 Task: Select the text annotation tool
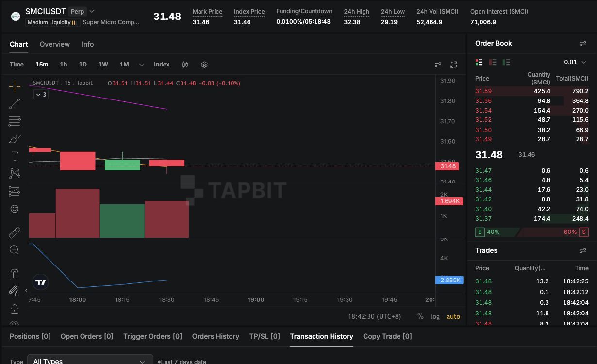pos(15,156)
